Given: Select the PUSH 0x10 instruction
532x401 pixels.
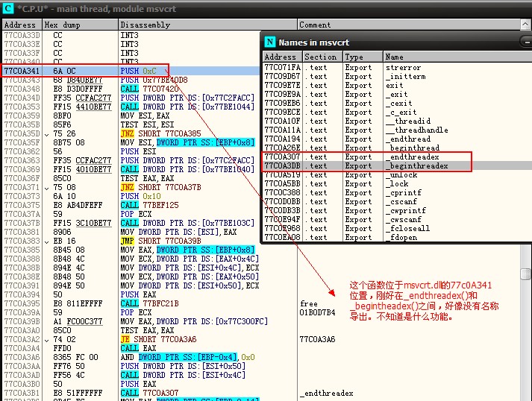Looking at the screenshot, I should tap(141, 196).
